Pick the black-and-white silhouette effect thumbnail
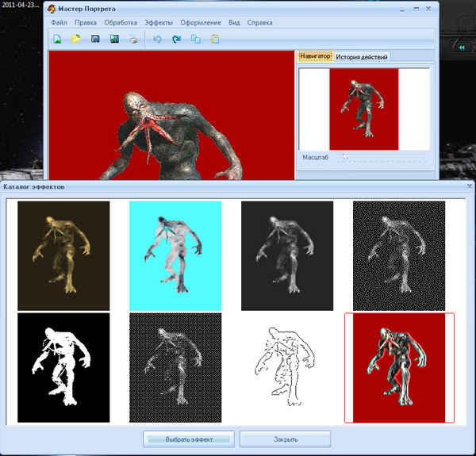The width and height of the screenshot is (476, 456). point(63,367)
